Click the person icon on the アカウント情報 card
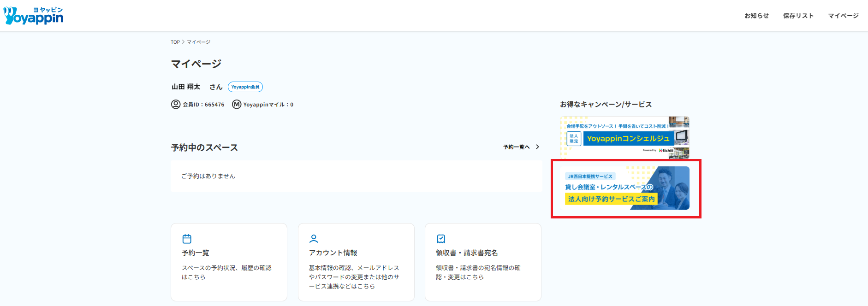868x306 pixels. pyautogui.click(x=314, y=239)
